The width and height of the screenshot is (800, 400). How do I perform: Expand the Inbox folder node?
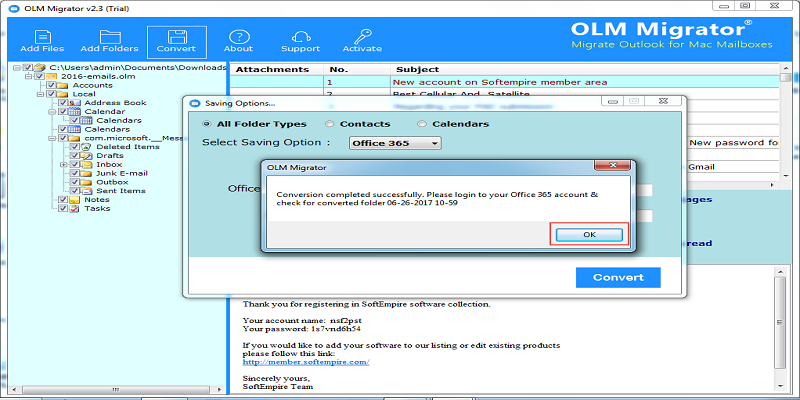[x=64, y=164]
